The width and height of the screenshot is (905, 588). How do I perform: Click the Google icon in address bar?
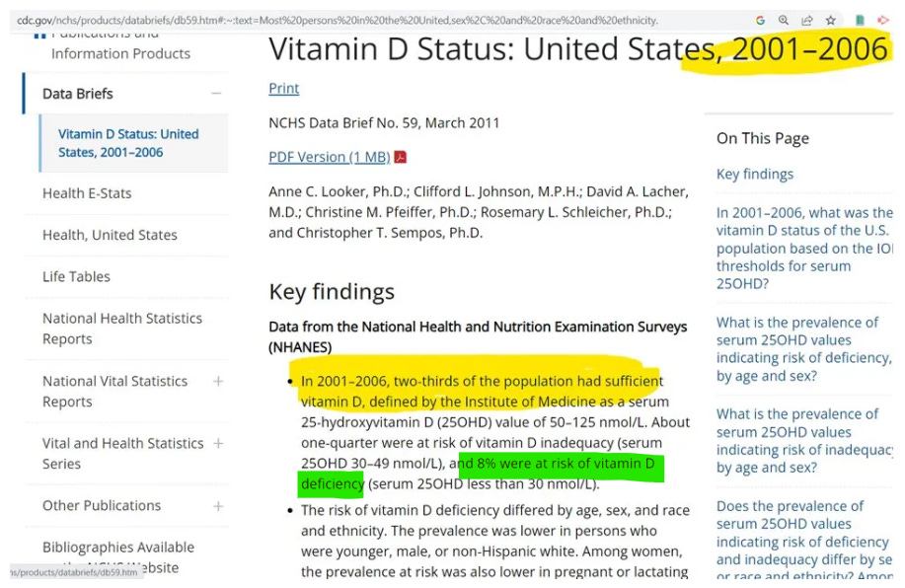(760, 20)
